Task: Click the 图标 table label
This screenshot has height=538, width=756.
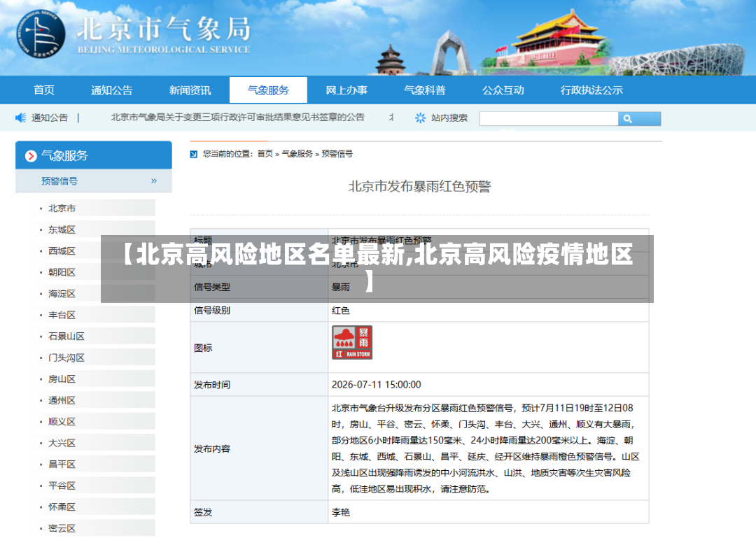Action: click(203, 348)
